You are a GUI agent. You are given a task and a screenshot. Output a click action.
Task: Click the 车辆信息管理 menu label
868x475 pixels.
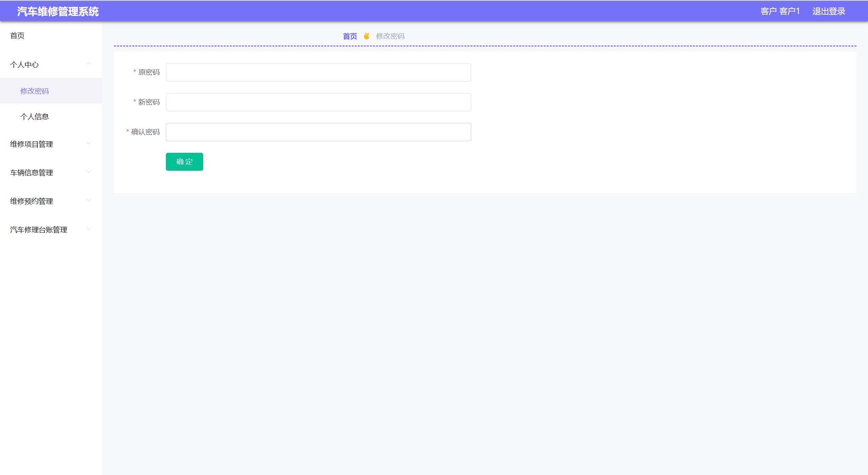coord(32,172)
